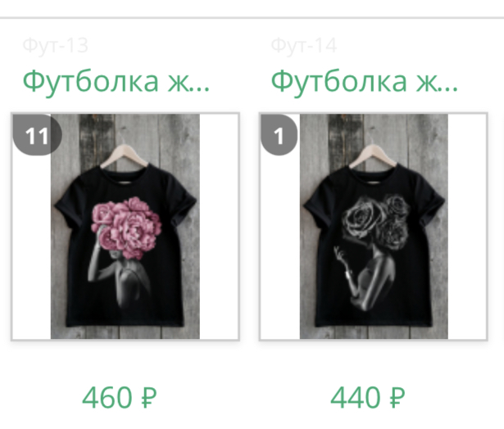504x429 pixels.
Task: Open the gray roses t-shirt thumbnail
Action: 374,227
